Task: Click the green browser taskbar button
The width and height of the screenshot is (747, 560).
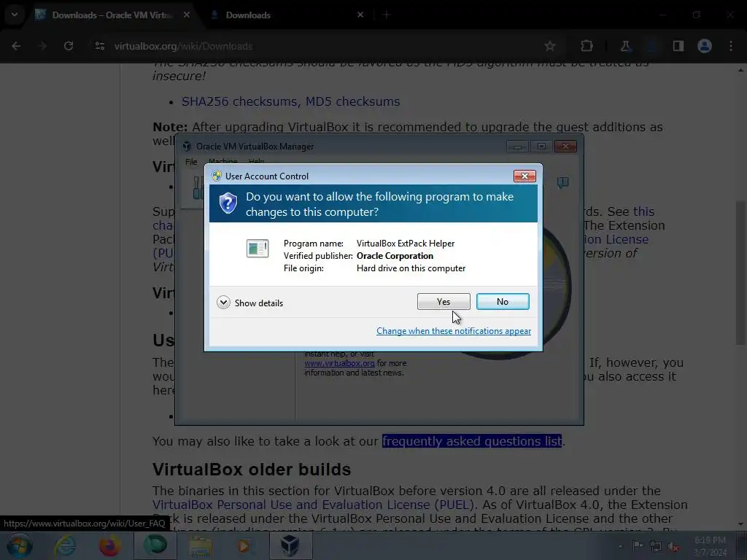Action: [x=155, y=546]
